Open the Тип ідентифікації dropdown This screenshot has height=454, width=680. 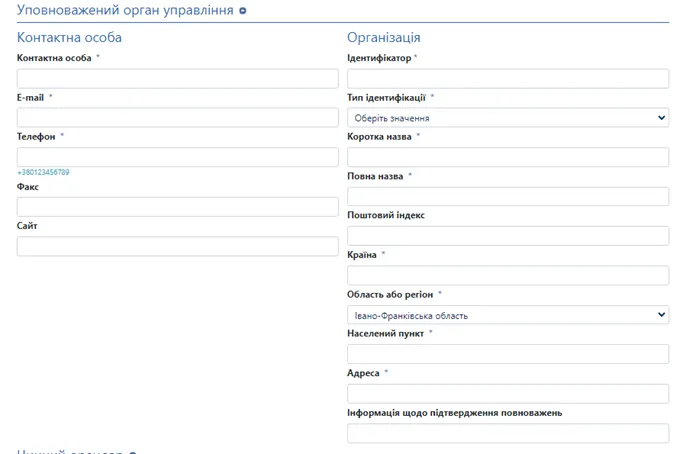pos(507,118)
